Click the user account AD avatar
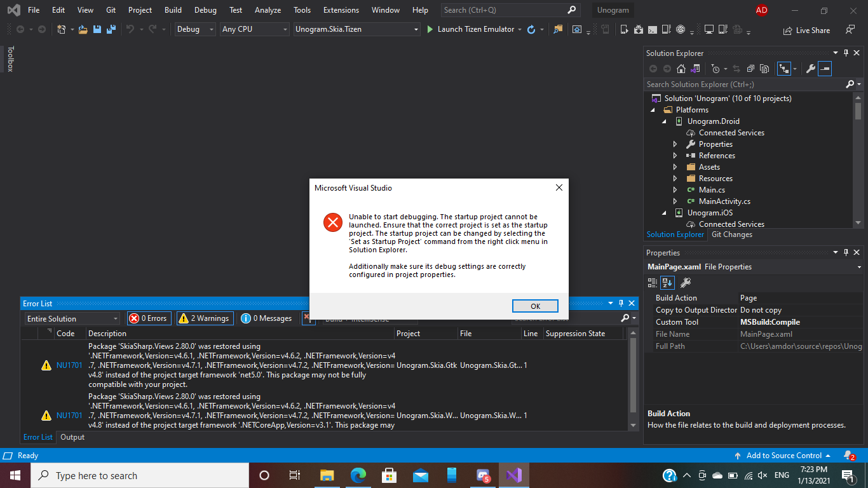 click(x=762, y=10)
